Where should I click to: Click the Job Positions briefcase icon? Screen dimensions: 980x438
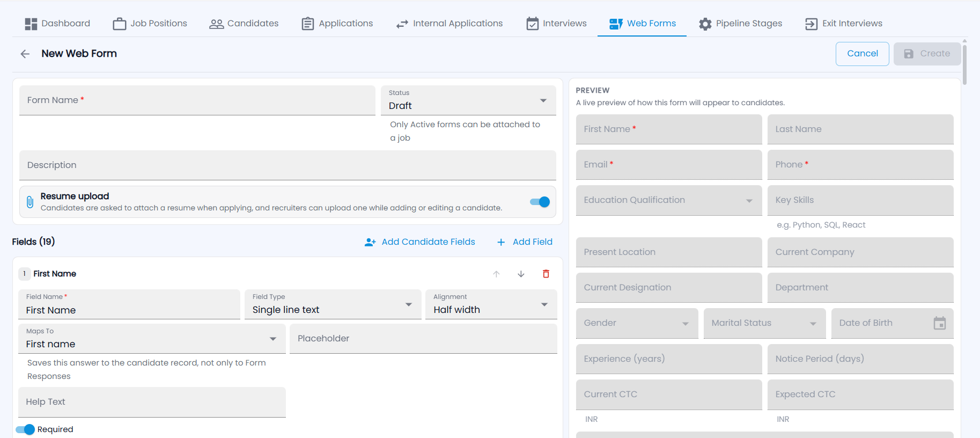(120, 24)
